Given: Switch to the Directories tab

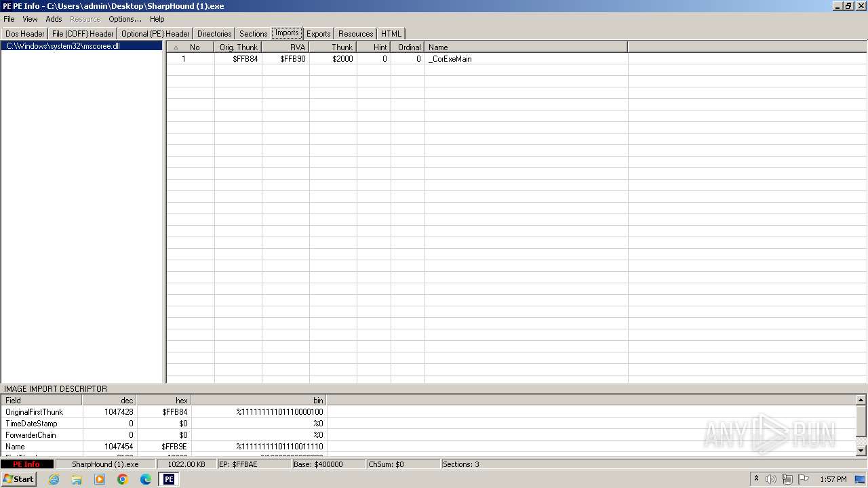Looking at the screenshot, I should [214, 34].
